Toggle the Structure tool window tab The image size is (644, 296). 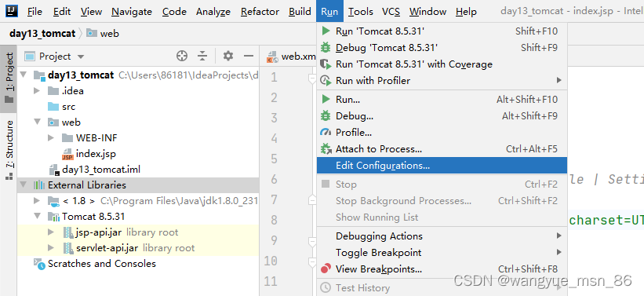tap(9, 150)
